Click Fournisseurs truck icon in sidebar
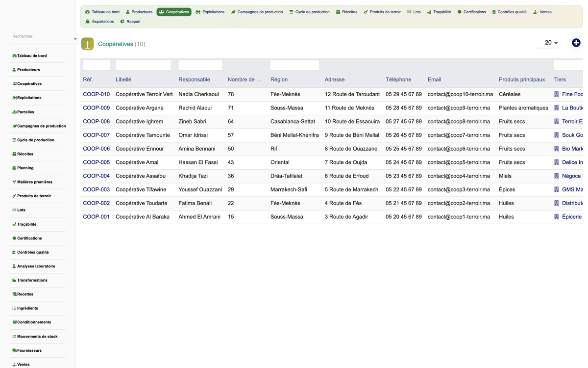Screen dimensions: 588x368 [14, 350]
